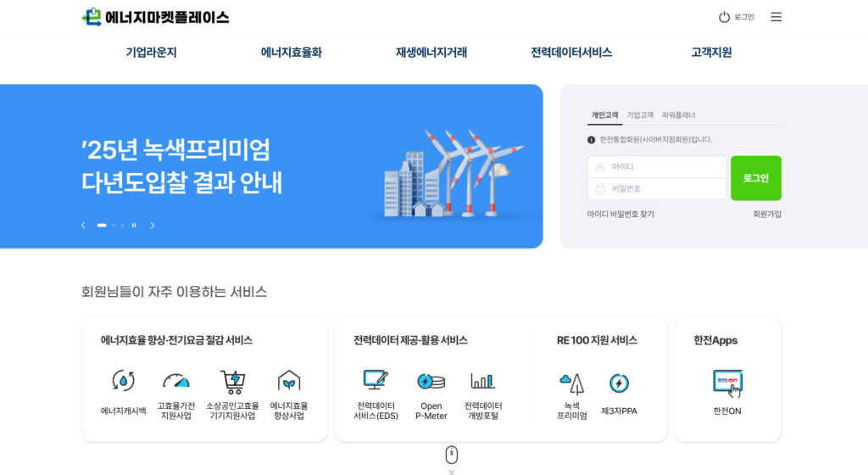
Task: Open the Open P-Meter icon
Action: tap(431, 382)
